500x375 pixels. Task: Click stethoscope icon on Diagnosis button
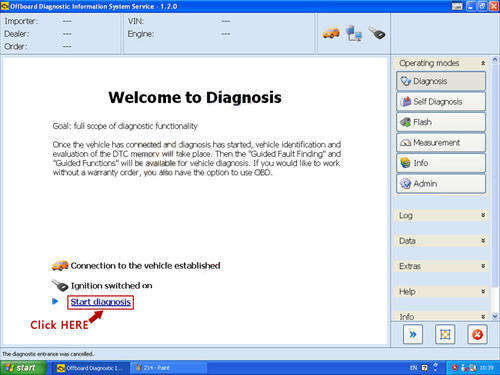pos(405,81)
